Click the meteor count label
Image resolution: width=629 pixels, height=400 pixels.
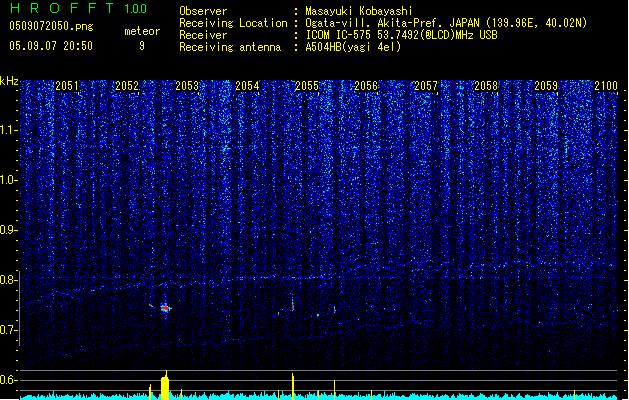tap(142, 31)
